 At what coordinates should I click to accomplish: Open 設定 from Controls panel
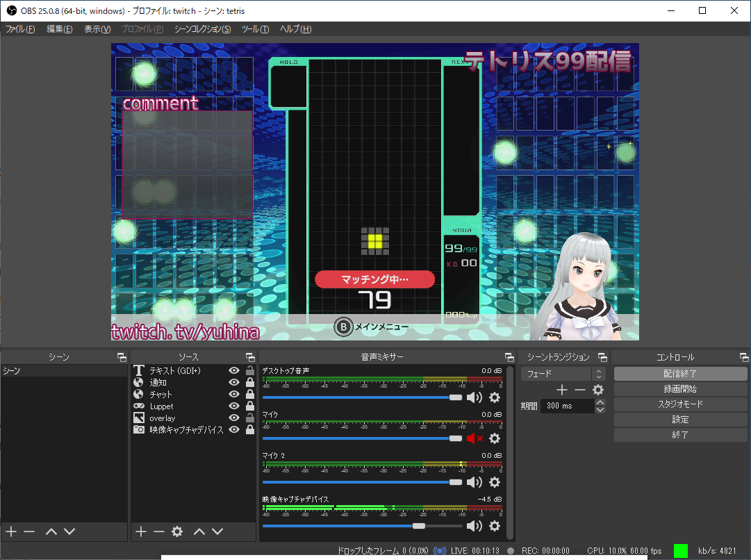[681, 420]
